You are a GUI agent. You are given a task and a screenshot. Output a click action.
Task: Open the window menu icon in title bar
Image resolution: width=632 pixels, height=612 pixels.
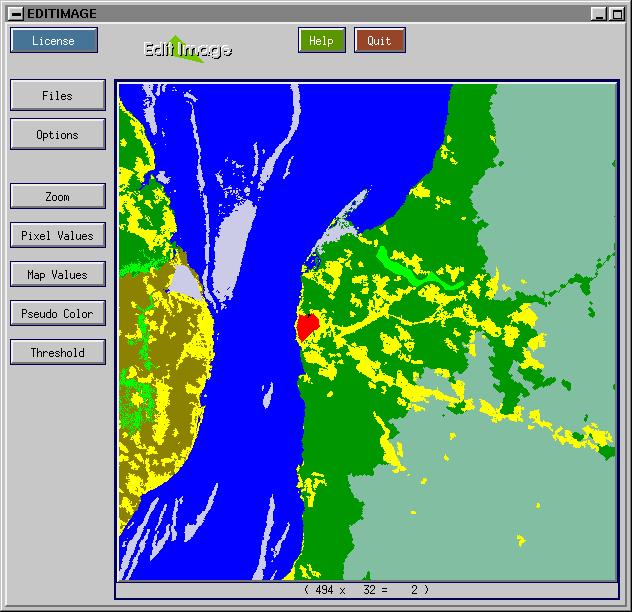tap(16, 14)
